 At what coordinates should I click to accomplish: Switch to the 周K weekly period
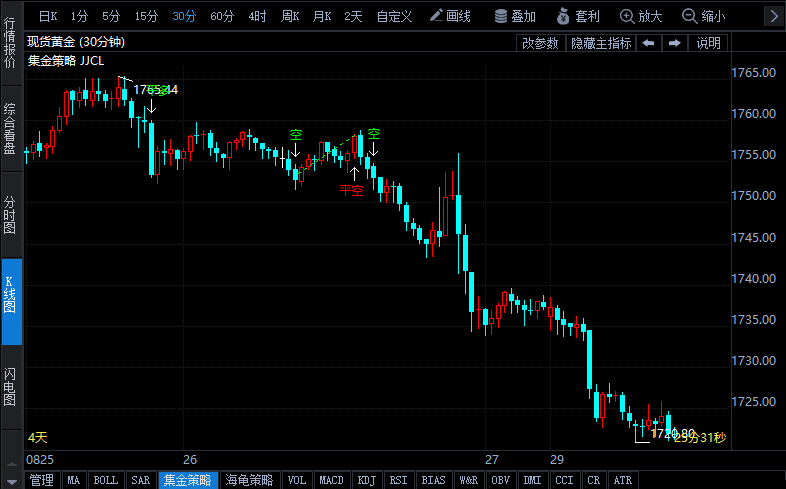(290, 17)
